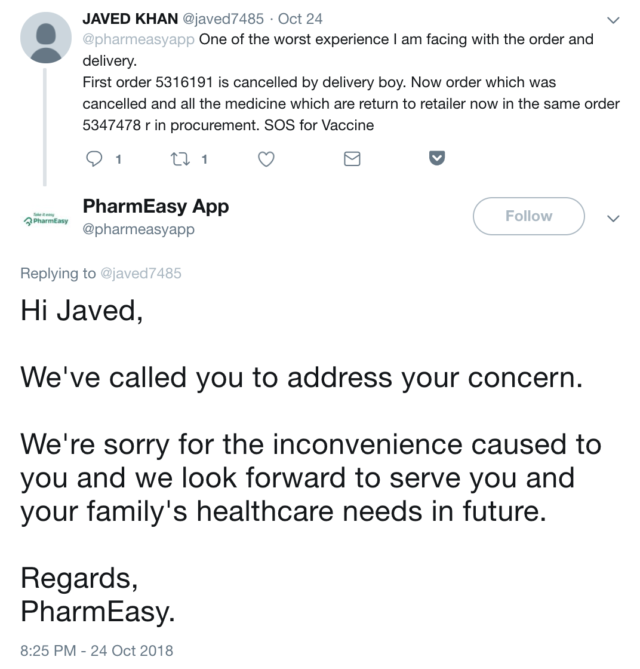Click the @pharmeasyapp handle under PharmEasy App
Viewport: 640px width, 669px height.
coord(138,229)
